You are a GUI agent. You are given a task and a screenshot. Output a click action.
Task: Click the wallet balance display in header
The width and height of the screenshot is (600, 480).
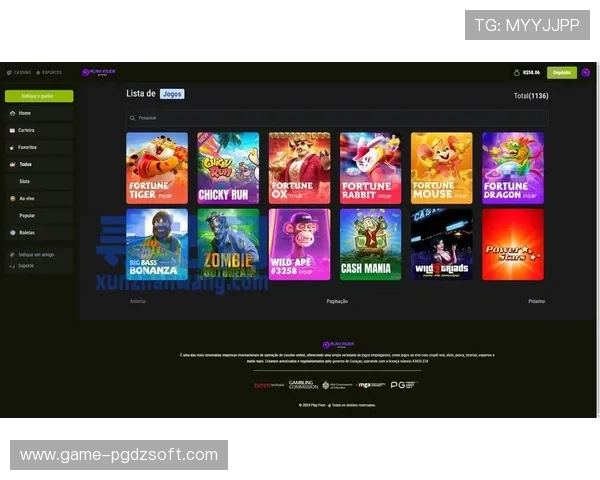(x=527, y=72)
